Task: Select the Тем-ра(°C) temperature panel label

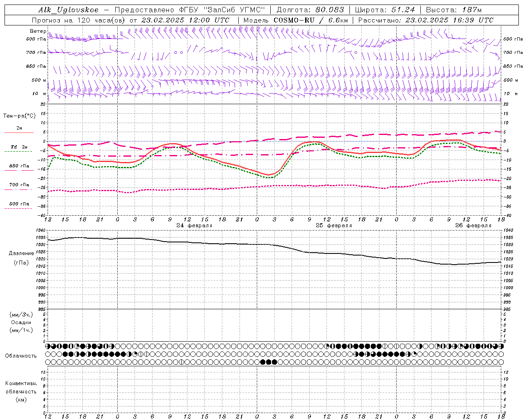Action: click(19, 116)
